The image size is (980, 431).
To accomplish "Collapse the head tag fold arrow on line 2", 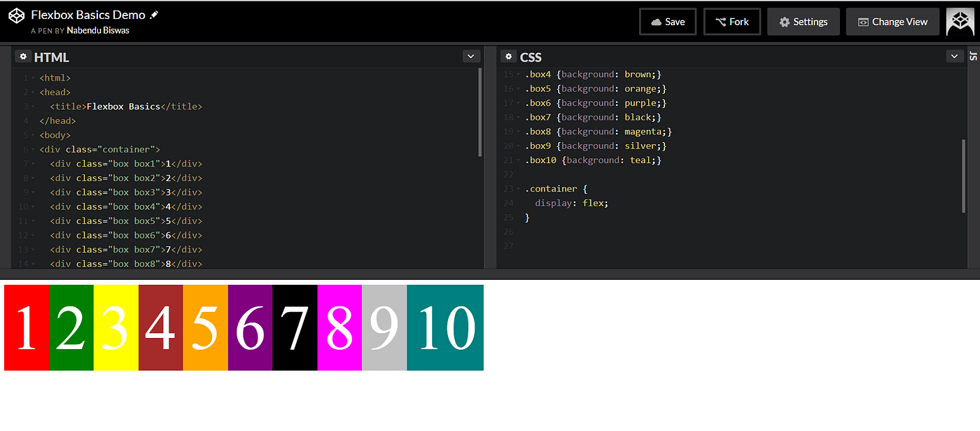I will (32, 92).
